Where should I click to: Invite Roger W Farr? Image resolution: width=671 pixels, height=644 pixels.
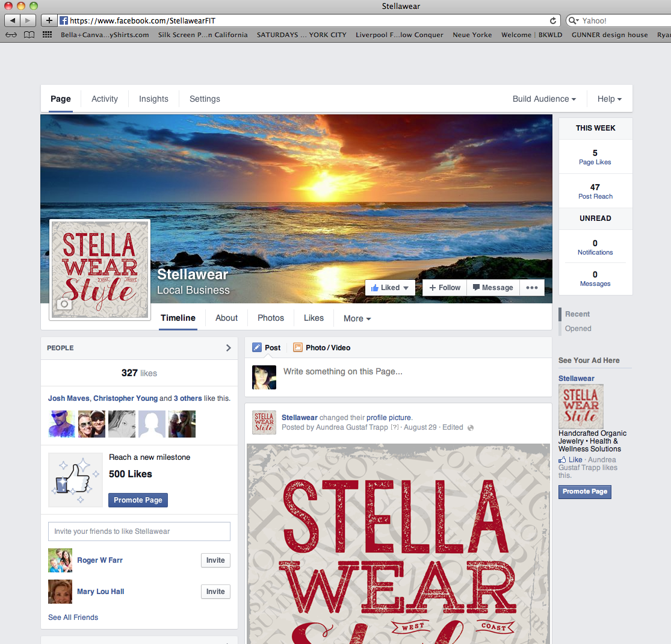click(215, 560)
